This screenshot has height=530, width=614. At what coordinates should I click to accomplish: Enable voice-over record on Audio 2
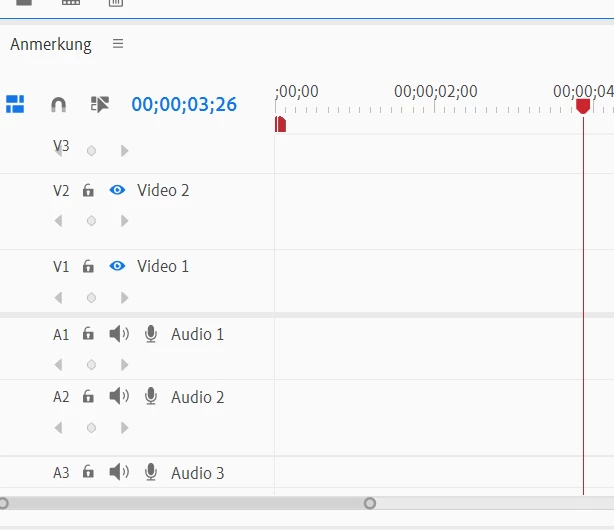point(151,396)
